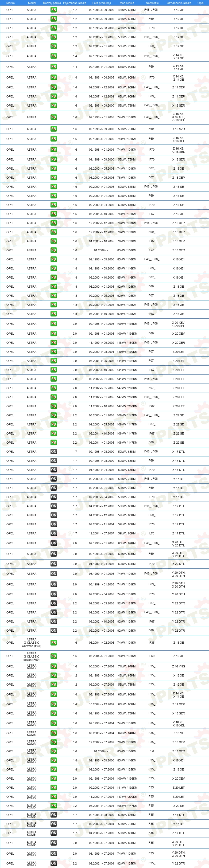The image size is (209, 868).
Task: Select the power value '71kW / 97KM'
Action: tap(127, 667)
